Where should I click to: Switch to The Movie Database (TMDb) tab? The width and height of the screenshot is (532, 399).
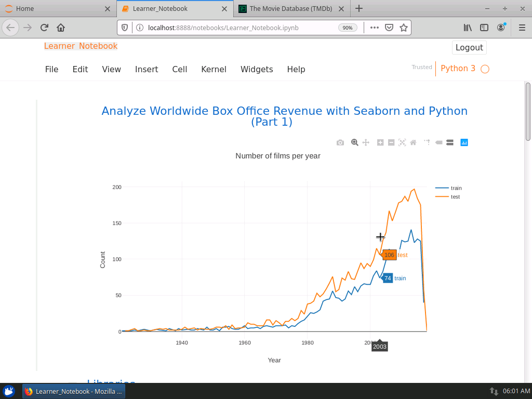(291, 9)
